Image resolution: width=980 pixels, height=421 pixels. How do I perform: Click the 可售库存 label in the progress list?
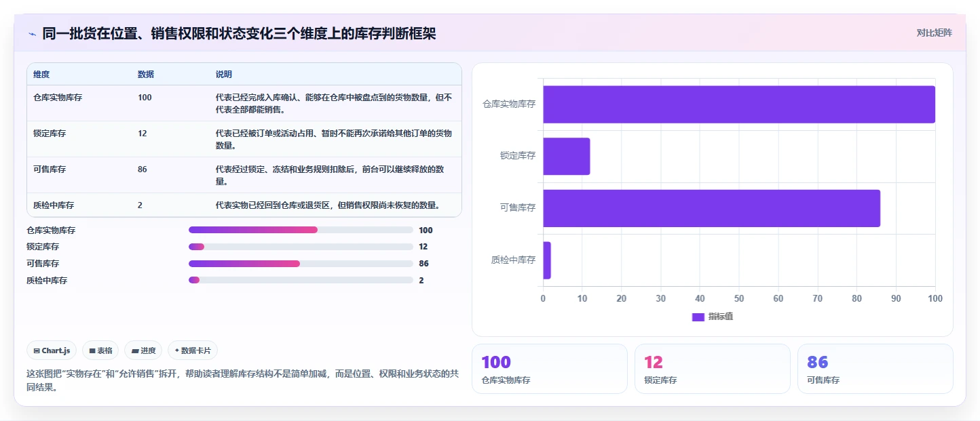(x=43, y=264)
